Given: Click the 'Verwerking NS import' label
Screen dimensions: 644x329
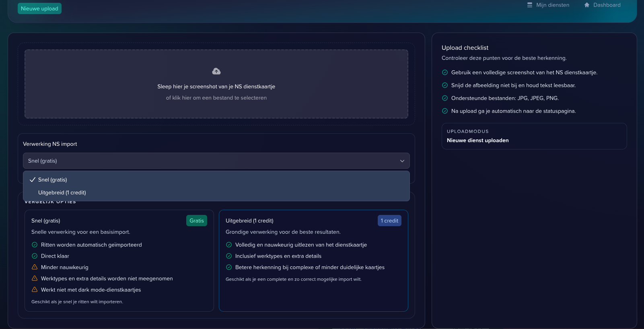Looking at the screenshot, I should 50,144.
